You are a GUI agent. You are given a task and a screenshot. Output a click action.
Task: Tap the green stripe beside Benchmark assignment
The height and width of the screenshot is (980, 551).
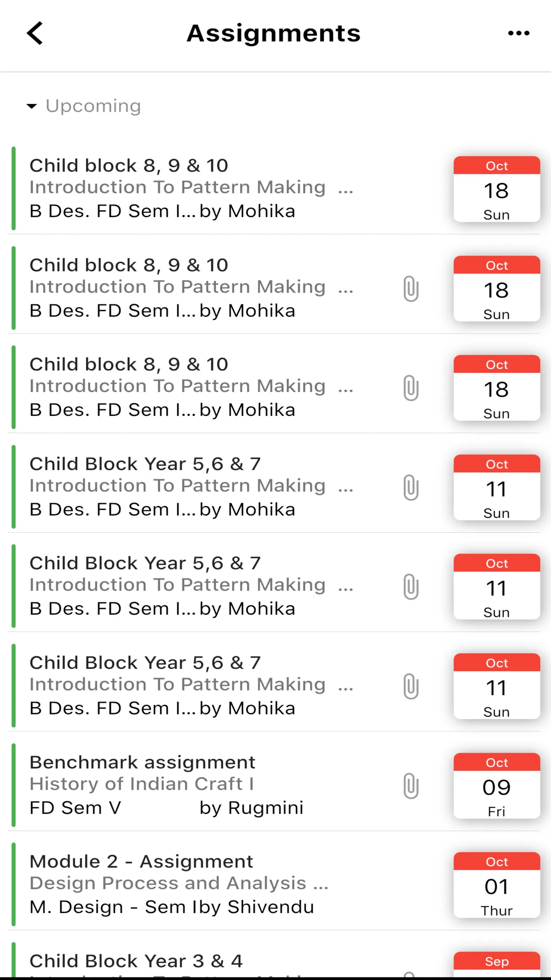14,786
